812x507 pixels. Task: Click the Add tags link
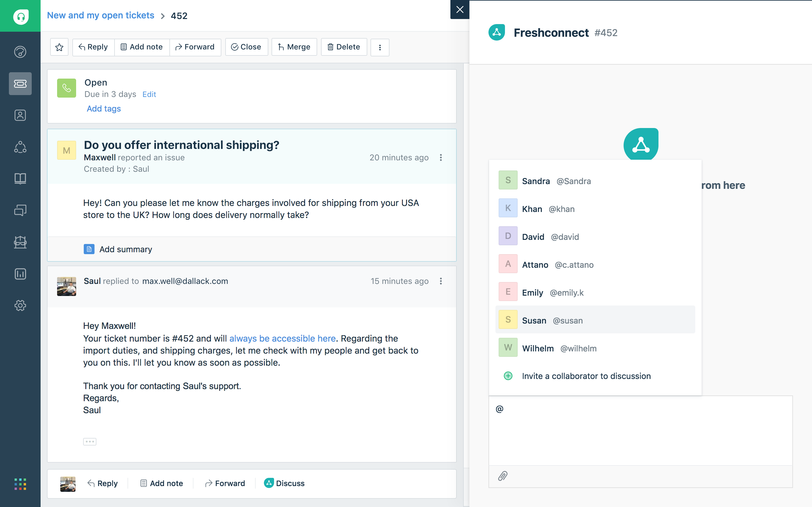pos(104,109)
